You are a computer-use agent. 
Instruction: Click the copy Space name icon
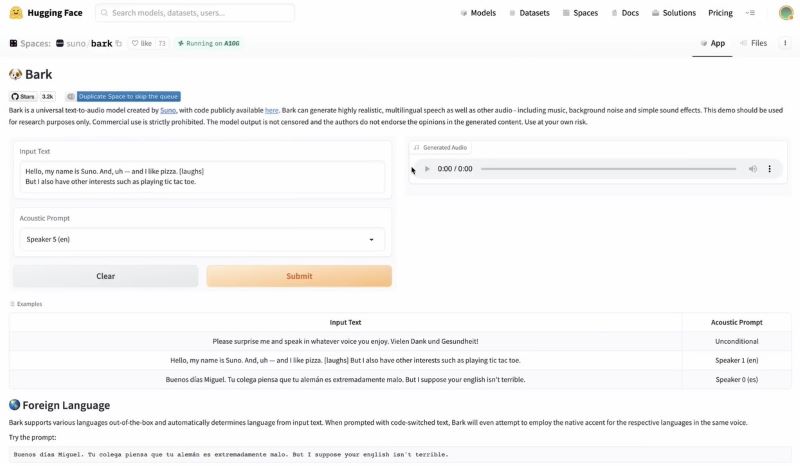click(x=119, y=44)
